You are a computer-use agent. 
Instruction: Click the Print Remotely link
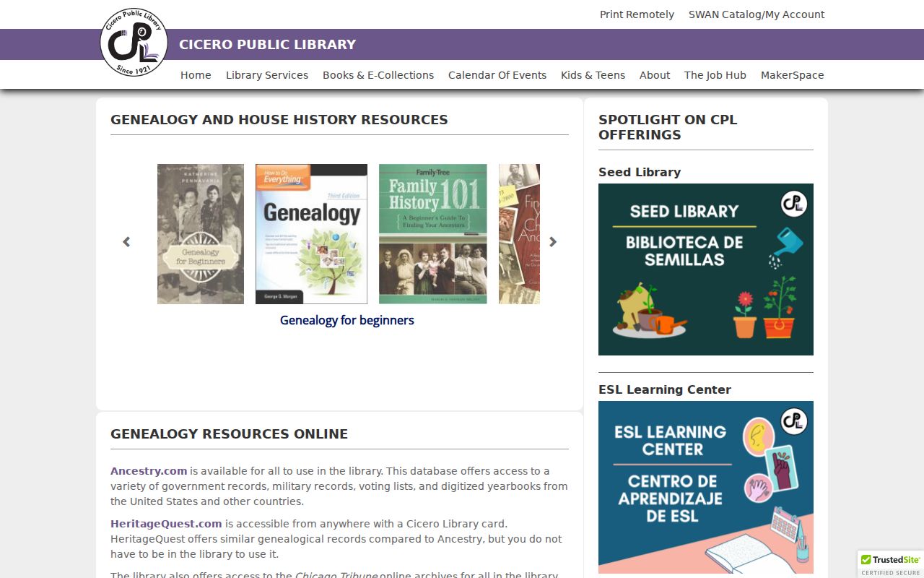pos(637,14)
